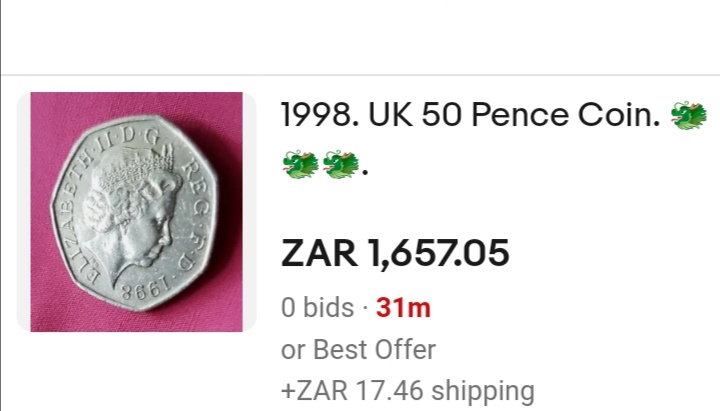Image resolution: width=720 pixels, height=411 pixels.
Task: Click the last dragon emoji before the period
Action: click(341, 163)
